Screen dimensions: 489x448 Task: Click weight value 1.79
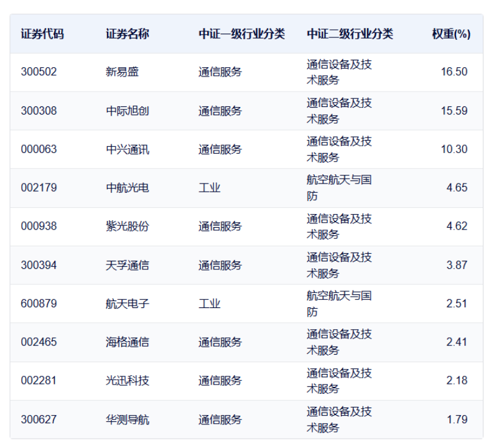(457, 419)
